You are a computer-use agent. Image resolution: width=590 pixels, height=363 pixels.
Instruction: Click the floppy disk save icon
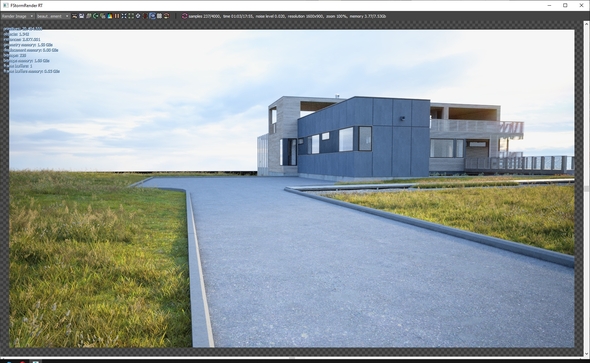pyautogui.click(x=81, y=16)
